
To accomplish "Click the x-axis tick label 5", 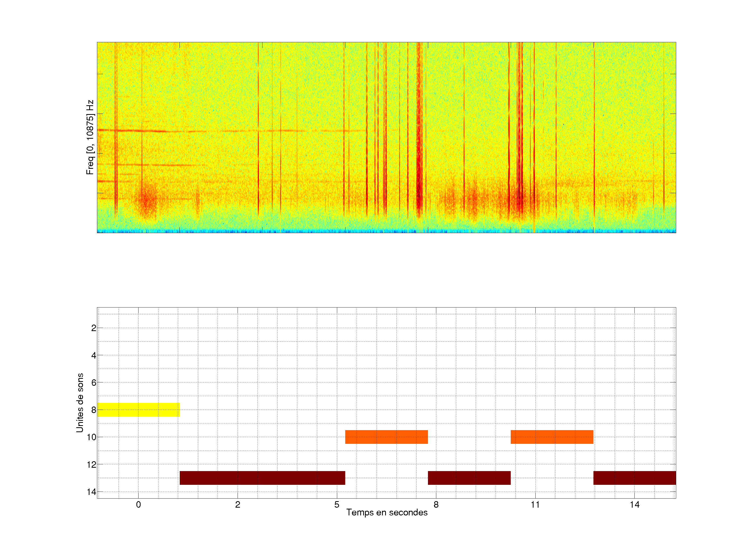I will [x=337, y=505].
